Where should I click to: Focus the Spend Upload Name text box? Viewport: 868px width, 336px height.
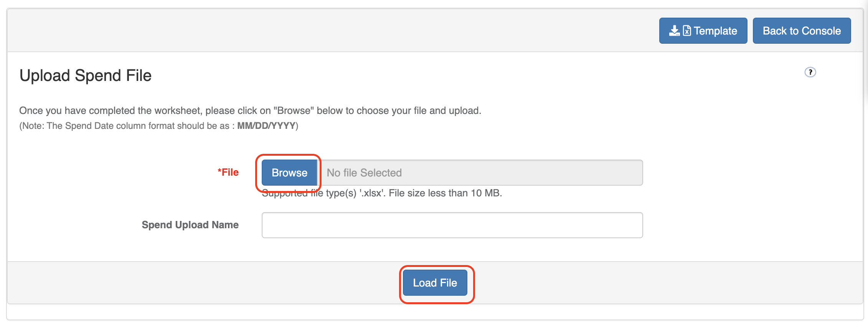(x=452, y=225)
